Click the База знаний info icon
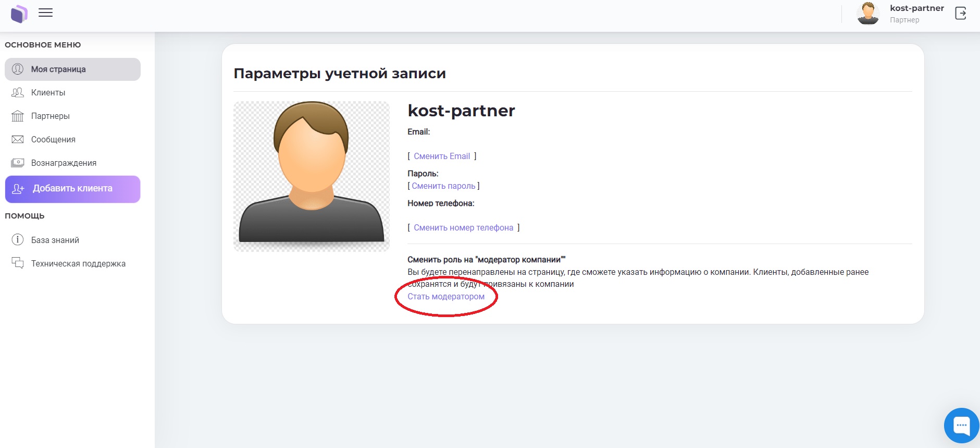Screen dimensions: 980x448 point(18,240)
